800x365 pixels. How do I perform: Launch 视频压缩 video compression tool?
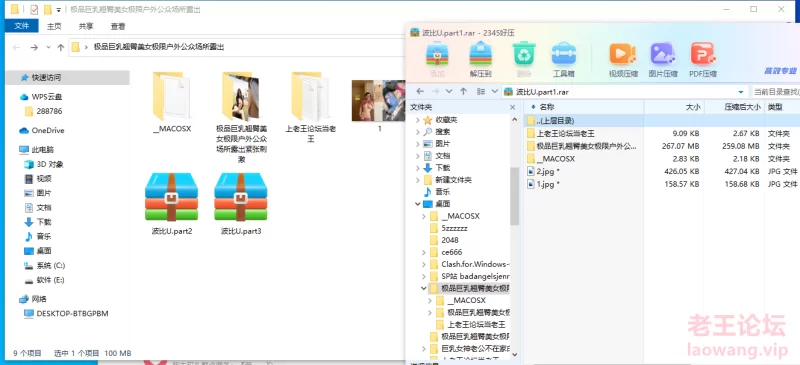(623, 59)
